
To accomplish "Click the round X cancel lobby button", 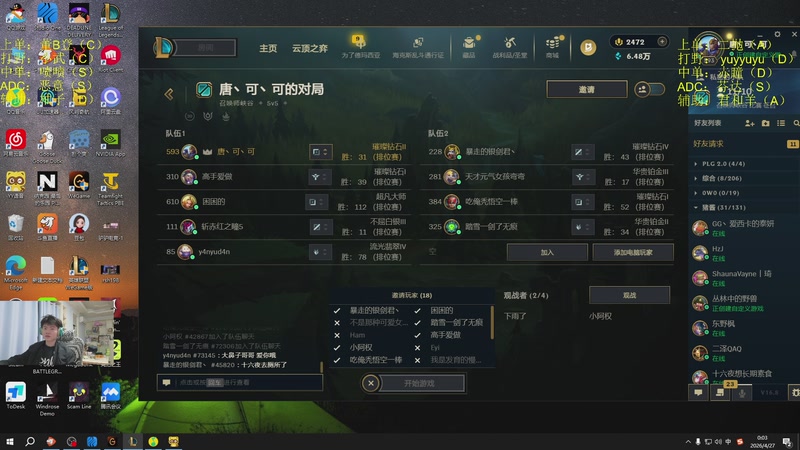I will pyautogui.click(x=371, y=383).
